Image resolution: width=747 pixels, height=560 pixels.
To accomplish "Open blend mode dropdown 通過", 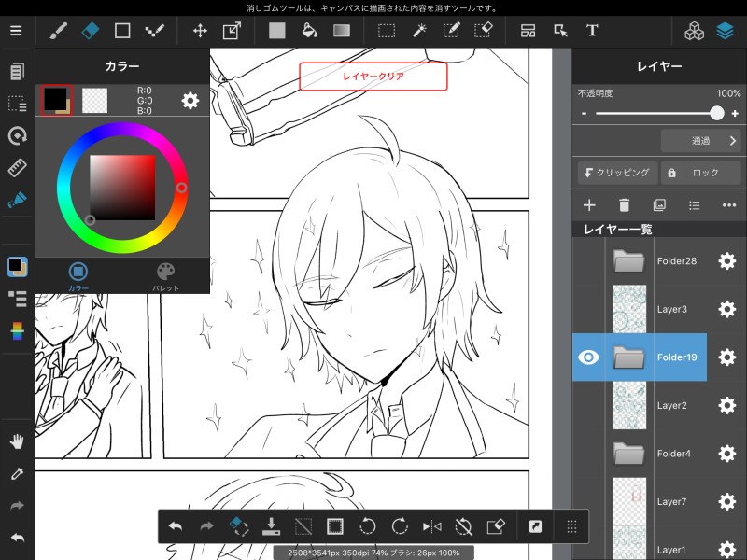I will (x=701, y=141).
